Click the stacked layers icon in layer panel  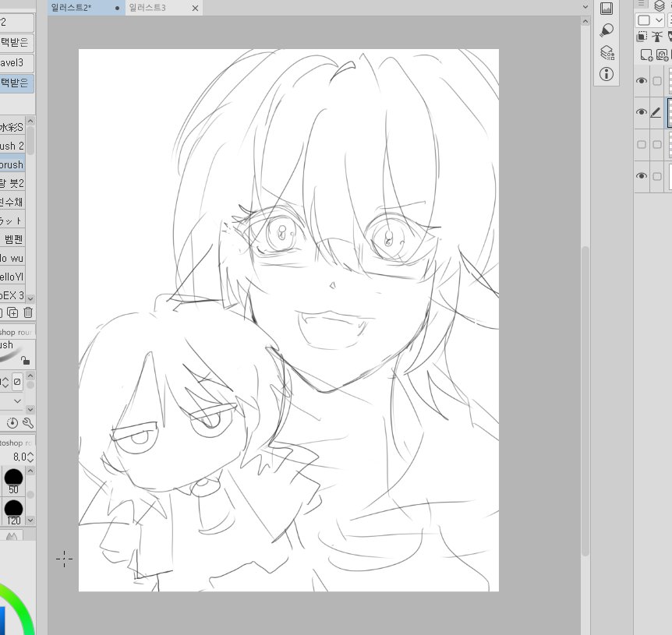[x=660, y=5]
